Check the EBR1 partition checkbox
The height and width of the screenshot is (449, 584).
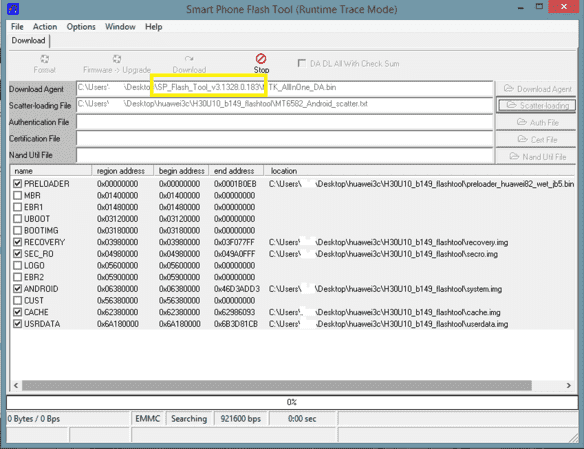pyautogui.click(x=17, y=207)
